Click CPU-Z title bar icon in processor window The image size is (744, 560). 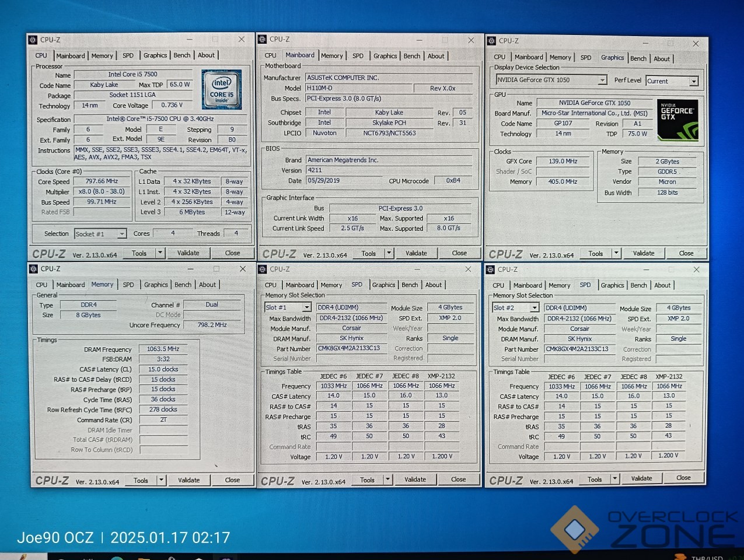click(33, 40)
